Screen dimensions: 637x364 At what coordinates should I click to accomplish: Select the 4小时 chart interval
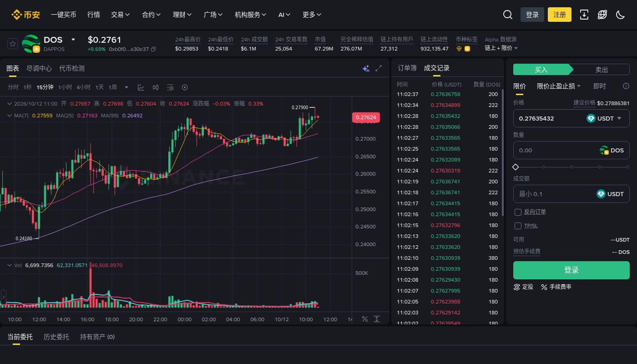83,87
